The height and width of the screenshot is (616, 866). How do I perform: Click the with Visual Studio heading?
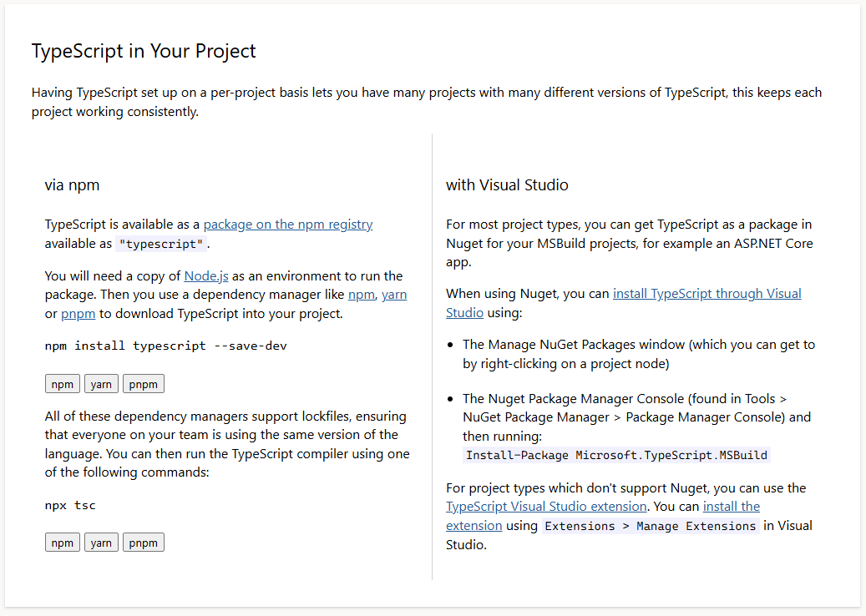pos(507,185)
